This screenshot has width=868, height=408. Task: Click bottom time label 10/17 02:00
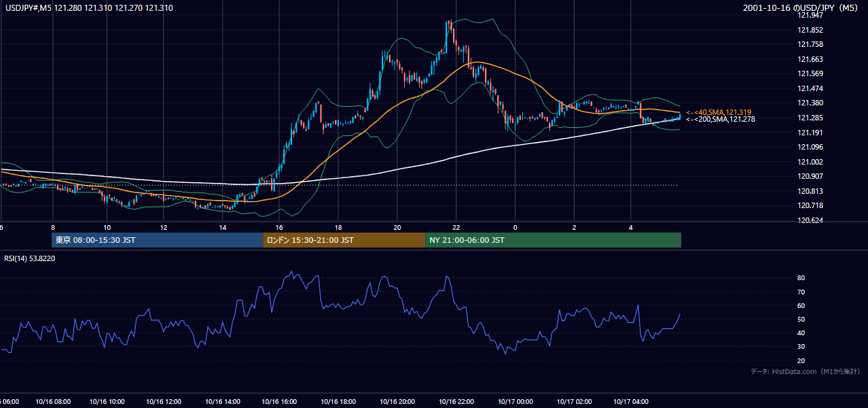[574, 402]
